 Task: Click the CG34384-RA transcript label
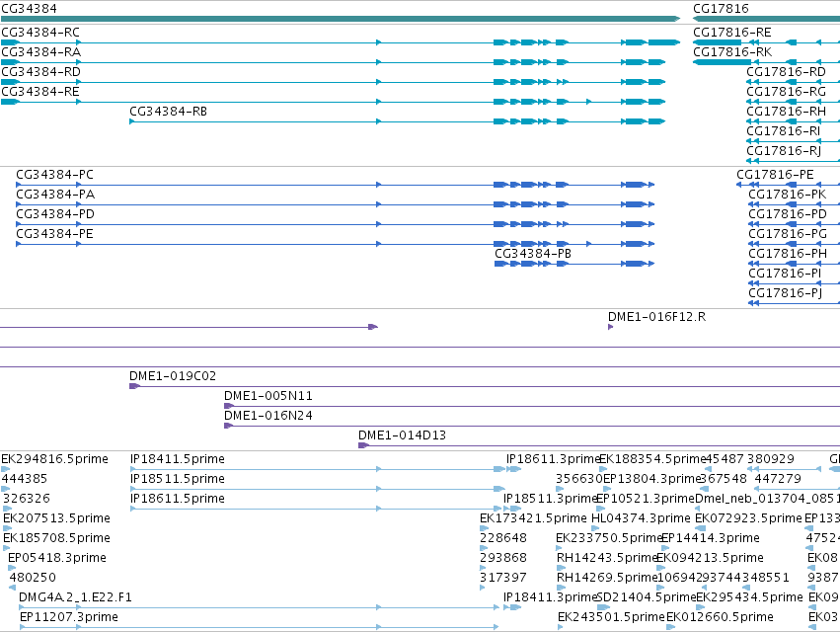40,52
